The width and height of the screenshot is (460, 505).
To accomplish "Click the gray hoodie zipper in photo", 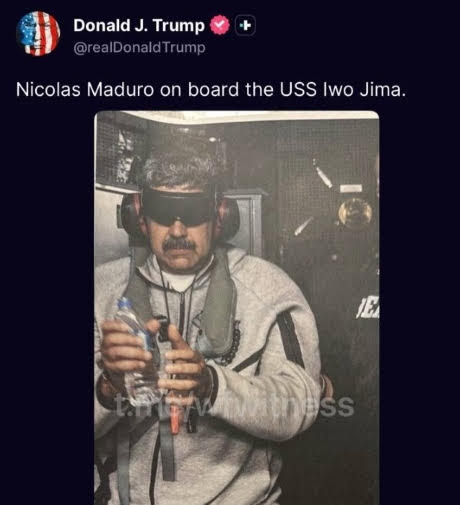I will click(x=182, y=308).
